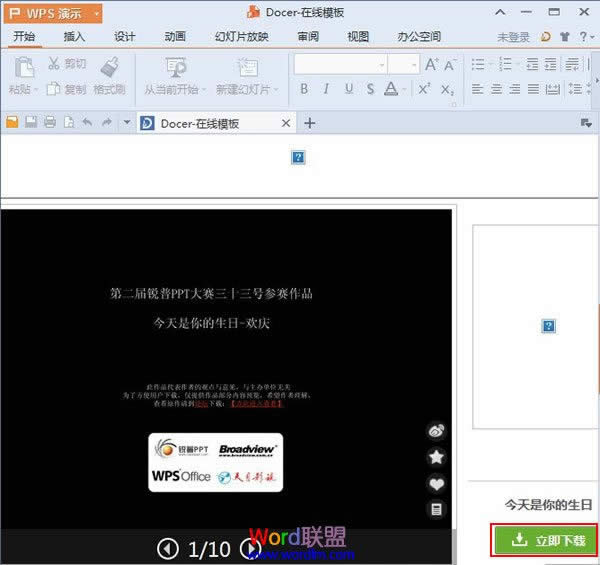Expand the WPS 演示 application menu arrow
This screenshot has width=600, height=565.
click(x=95, y=14)
